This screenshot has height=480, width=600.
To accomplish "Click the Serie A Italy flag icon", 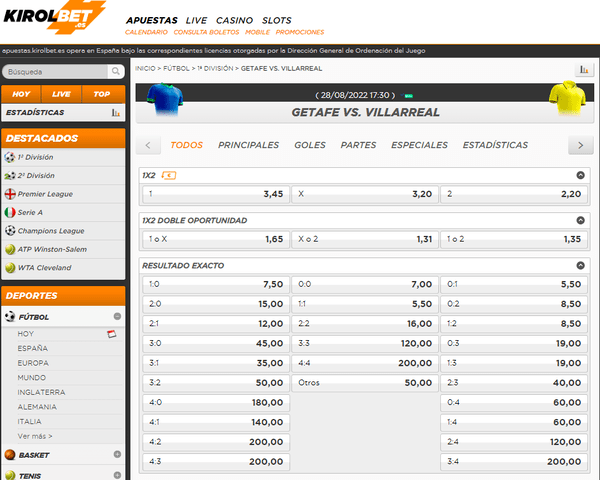I will pyautogui.click(x=10, y=212).
